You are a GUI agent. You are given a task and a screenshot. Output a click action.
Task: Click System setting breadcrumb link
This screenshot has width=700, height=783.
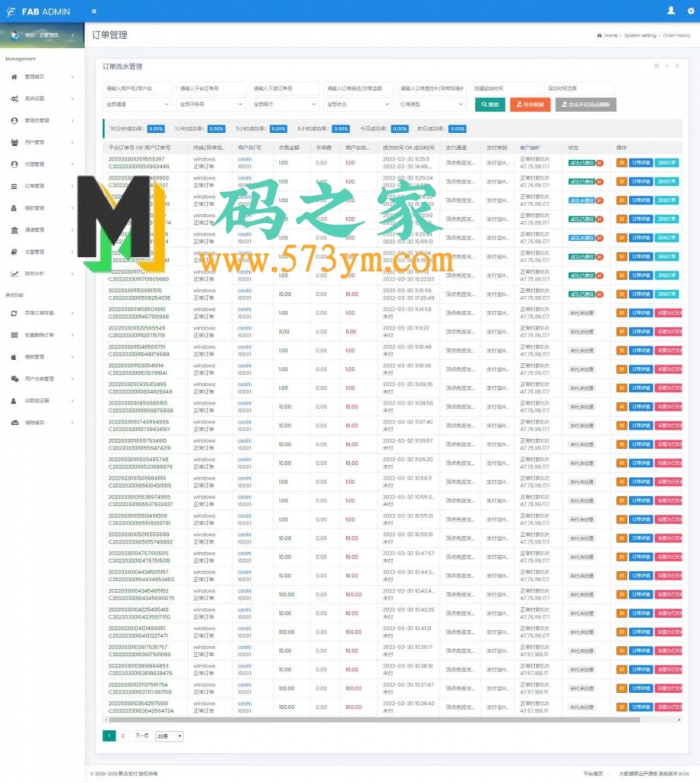coord(640,35)
